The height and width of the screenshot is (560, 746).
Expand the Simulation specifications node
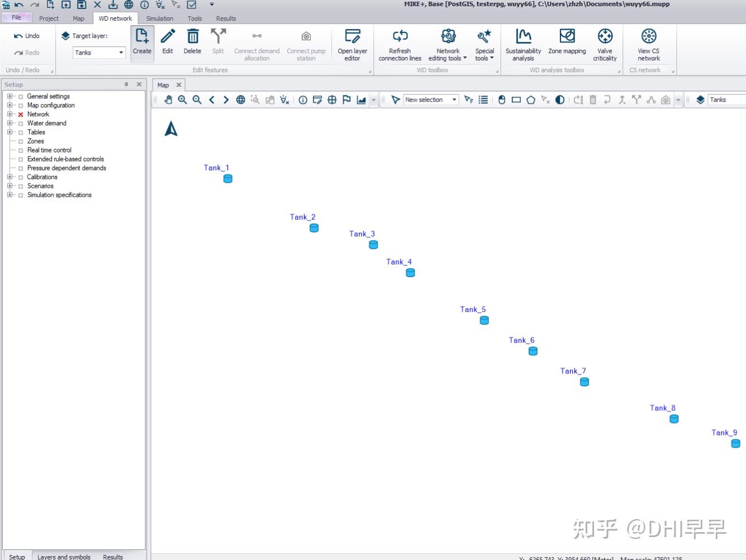point(9,195)
